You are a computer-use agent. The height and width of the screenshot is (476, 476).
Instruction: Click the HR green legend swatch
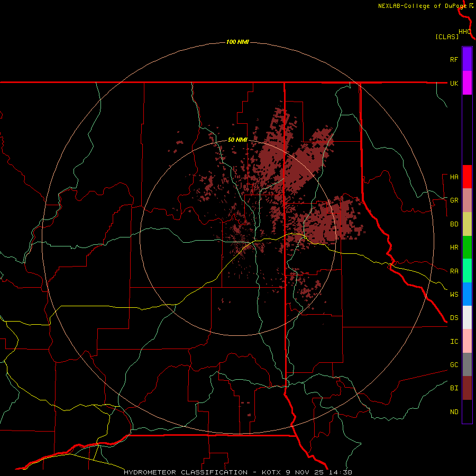pos(467,248)
